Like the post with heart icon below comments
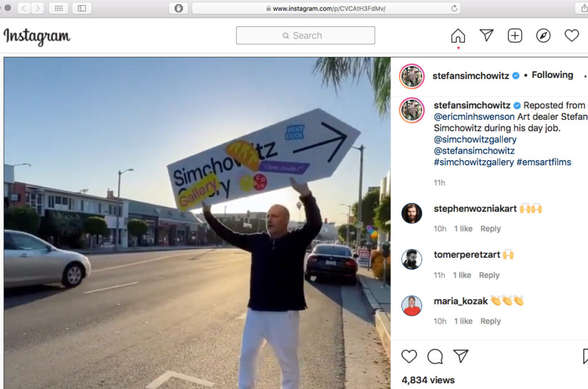 [x=409, y=356]
